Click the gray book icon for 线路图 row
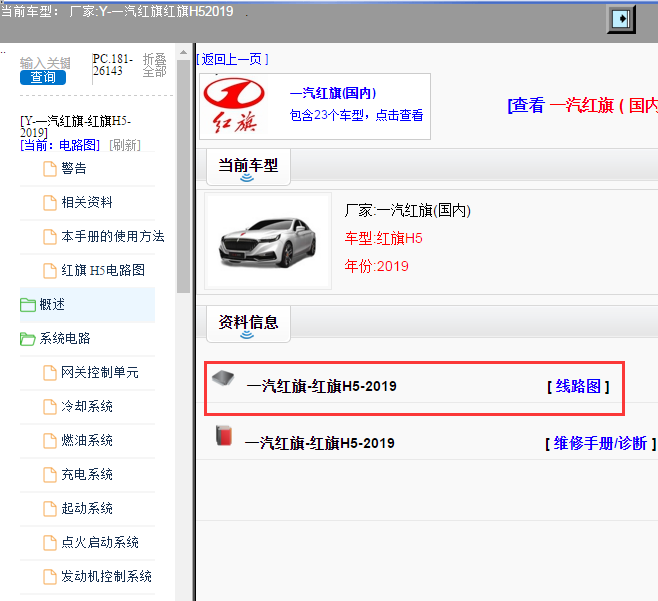The image size is (658, 601). coord(223,378)
